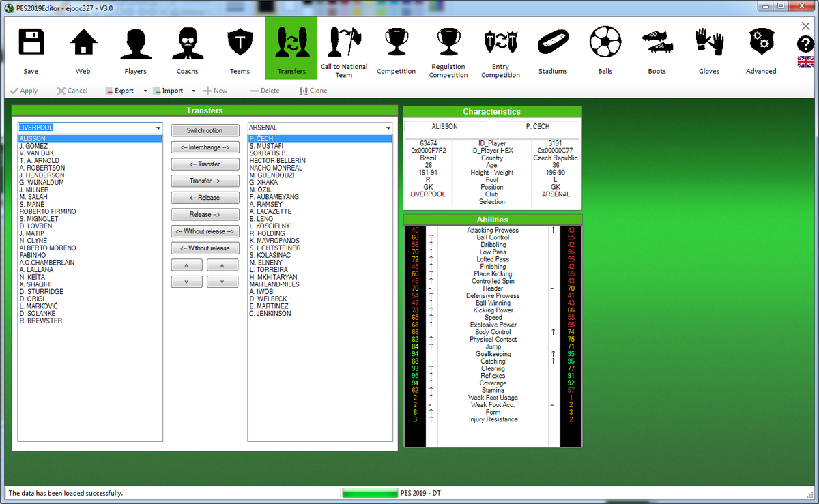Select V. VAN DIJK in Liverpool list
This screenshot has height=504, width=819.
click(90, 153)
